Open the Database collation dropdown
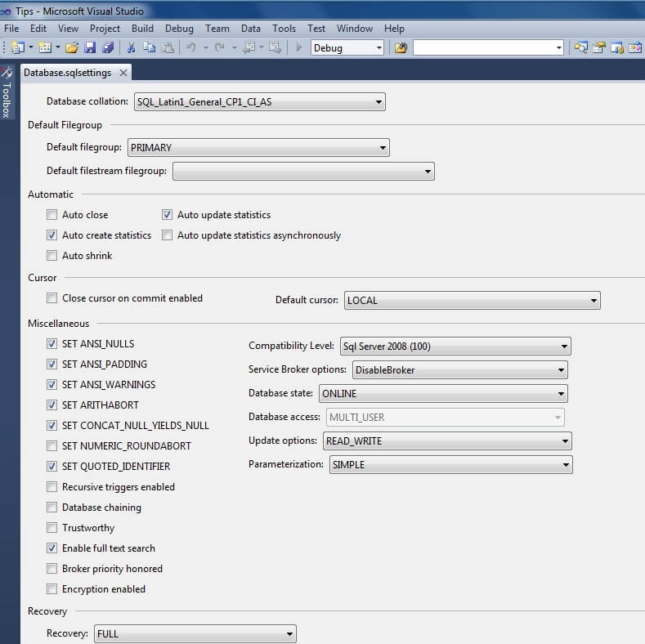Screen dimensions: 645x644 point(260,102)
